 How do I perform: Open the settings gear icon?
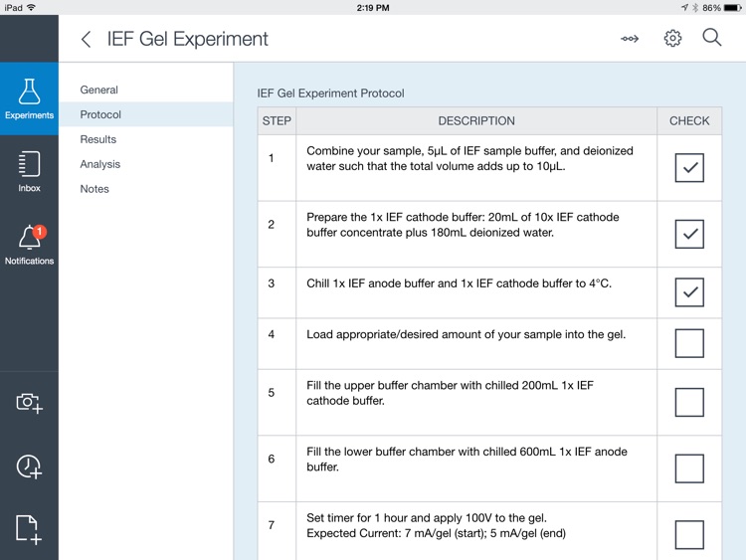point(672,39)
